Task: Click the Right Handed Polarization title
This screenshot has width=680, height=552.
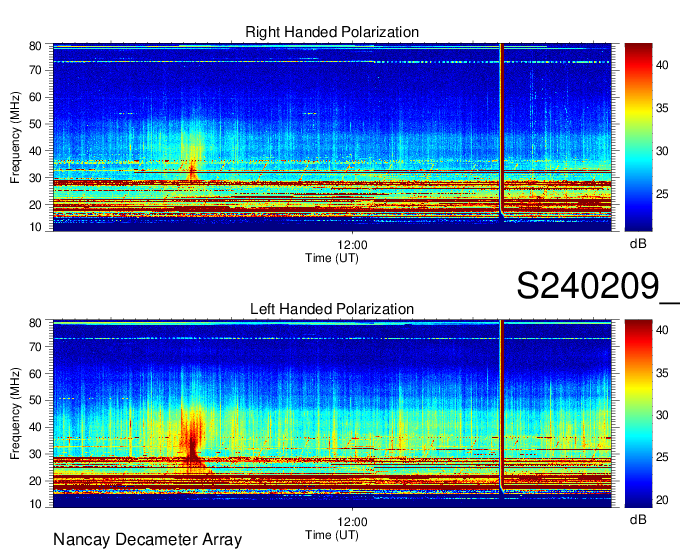Action: coord(332,32)
